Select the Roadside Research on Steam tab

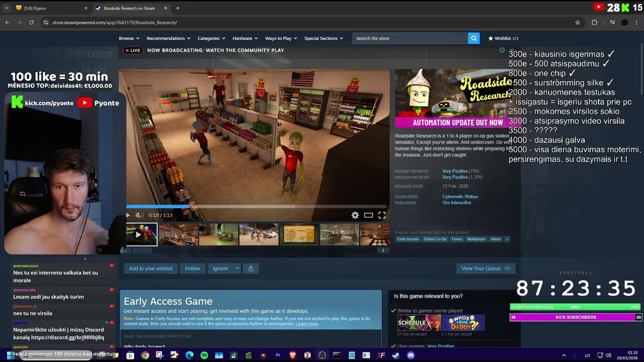(x=132, y=8)
